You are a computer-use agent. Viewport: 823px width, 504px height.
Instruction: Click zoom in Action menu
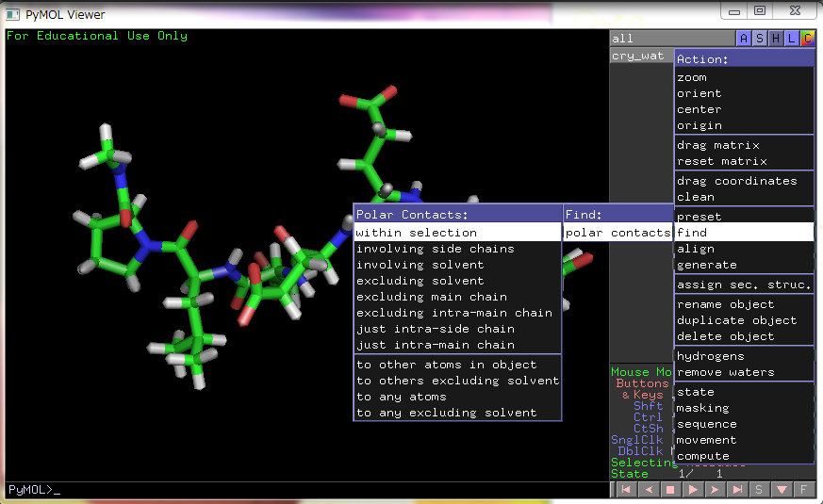click(744, 77)
